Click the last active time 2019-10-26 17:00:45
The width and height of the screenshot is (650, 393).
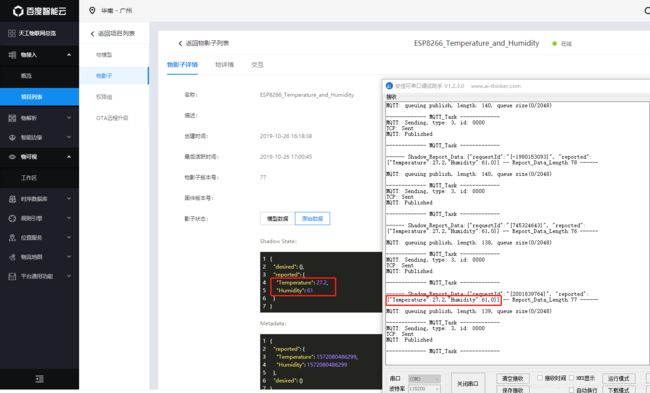tap(286, 157)
